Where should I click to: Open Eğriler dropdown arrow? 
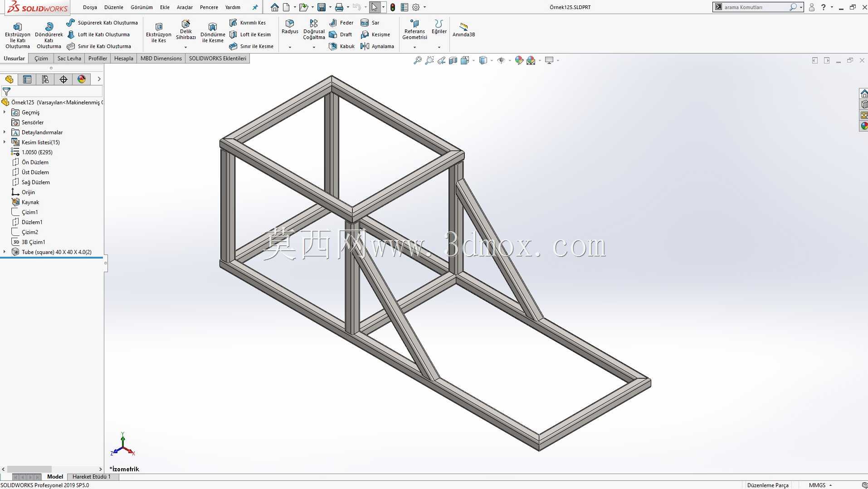tap(439, 47)
